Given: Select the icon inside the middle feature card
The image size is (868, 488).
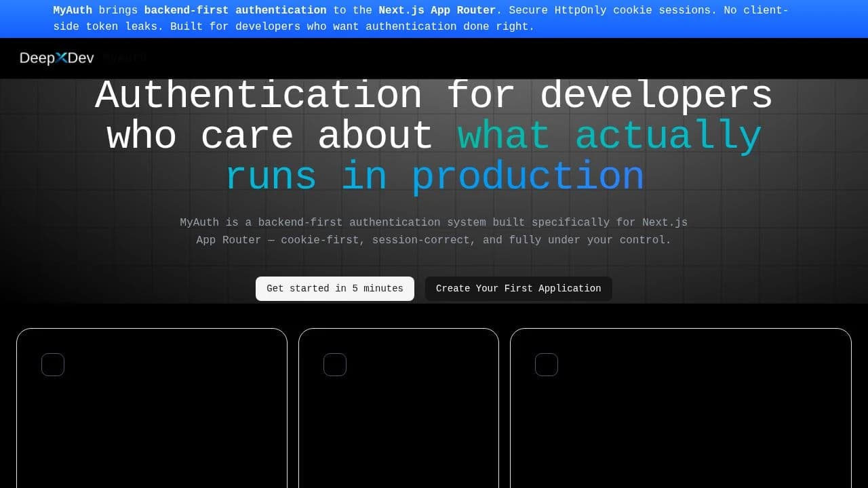Looking at the screenshot, I should coord(335,364).
